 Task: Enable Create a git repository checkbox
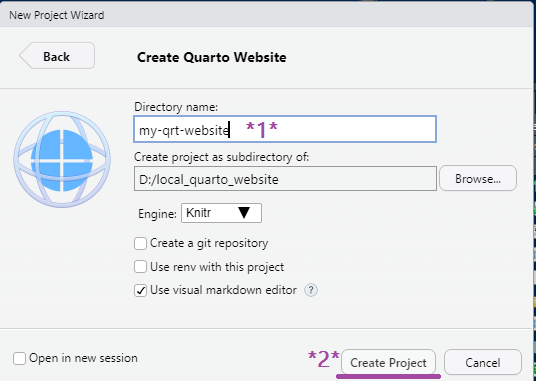pos(140,244)
